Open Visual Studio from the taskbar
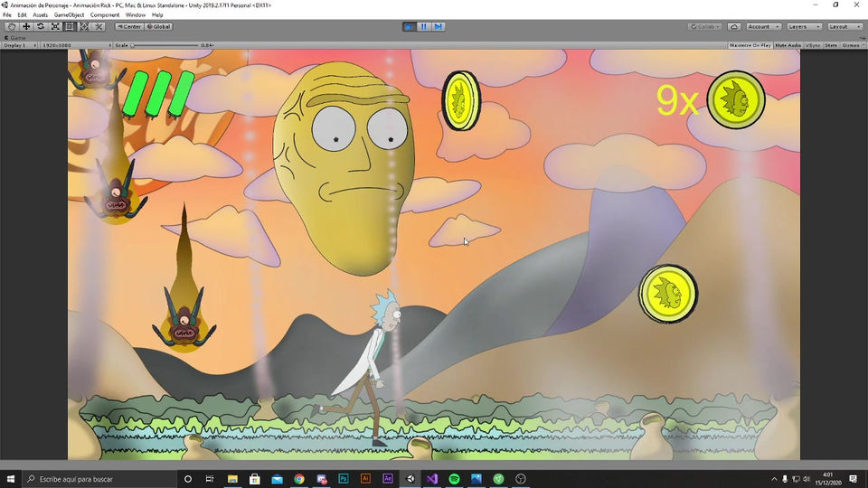The height and width of the screenshot is (488, 868). click(432, 479)
